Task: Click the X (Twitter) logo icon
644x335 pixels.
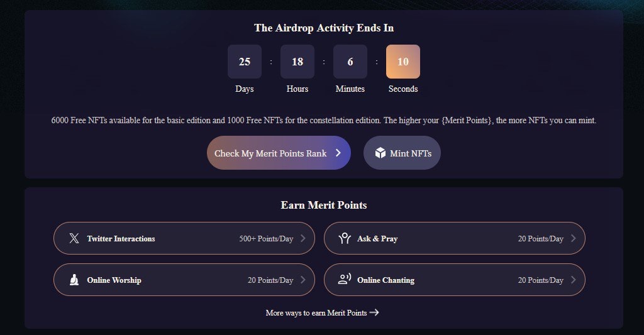Action: pos(74,238)
